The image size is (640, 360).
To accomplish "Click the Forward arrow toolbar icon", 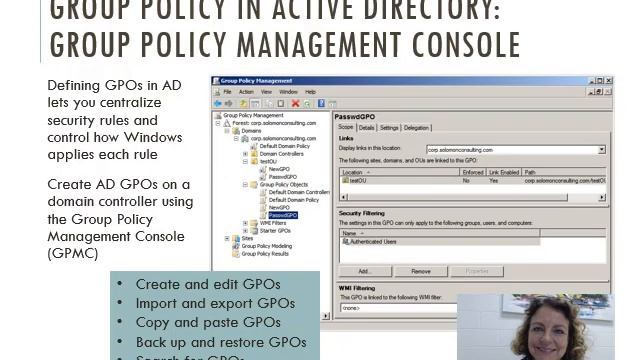I will (229, 104).
